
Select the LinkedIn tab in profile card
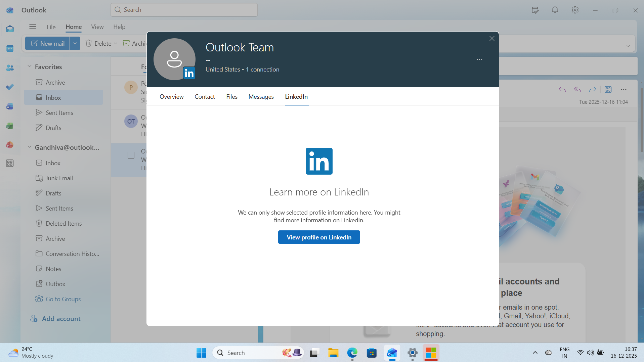tap(296, 97)
